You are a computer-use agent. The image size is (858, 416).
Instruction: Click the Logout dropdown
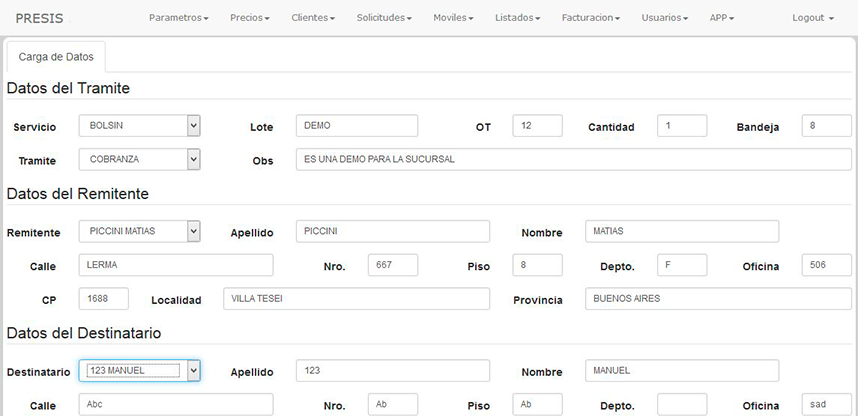(812, 18)
